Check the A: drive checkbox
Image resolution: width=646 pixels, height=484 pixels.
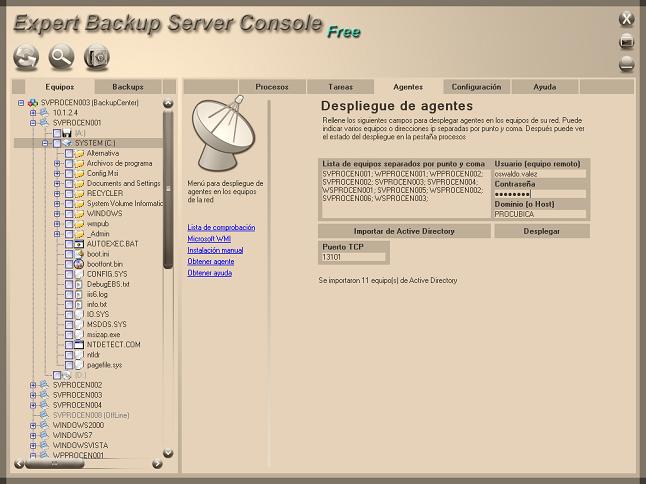pyautogui.click(x=57, y=133)
